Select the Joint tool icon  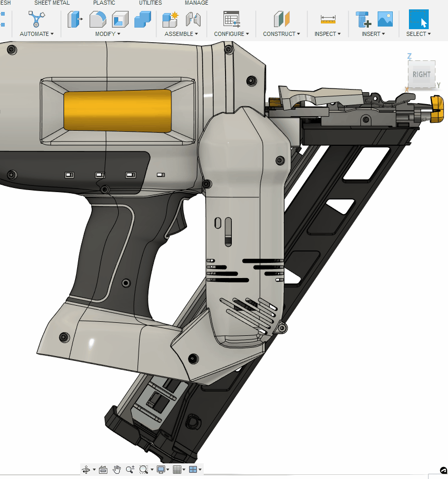(x=193, y=19)
